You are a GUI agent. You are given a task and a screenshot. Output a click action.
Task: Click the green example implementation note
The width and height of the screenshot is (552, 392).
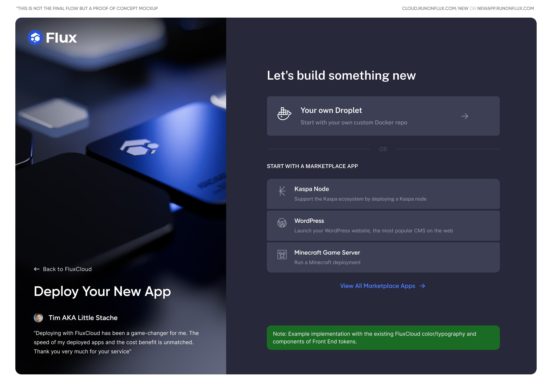(x=383, y=337)
